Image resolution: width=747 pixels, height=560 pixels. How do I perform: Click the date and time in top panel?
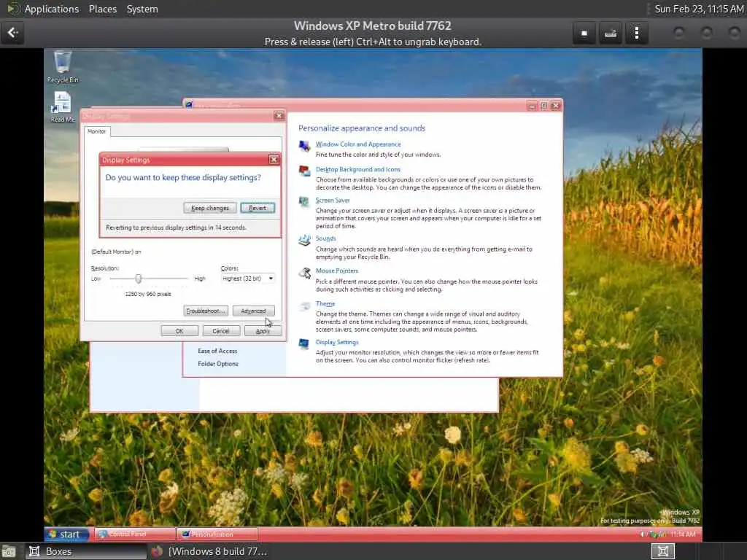click(698, 9)
